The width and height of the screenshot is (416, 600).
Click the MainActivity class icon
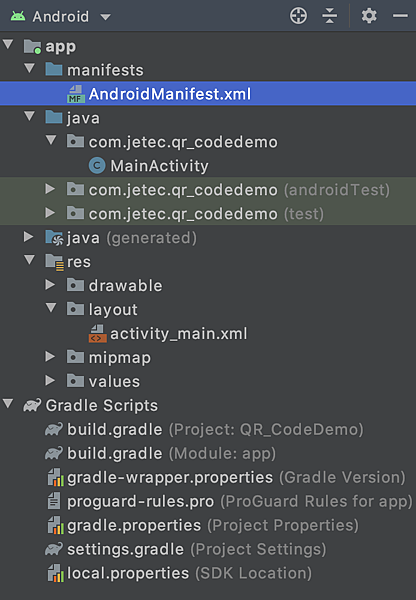(97, 166)
